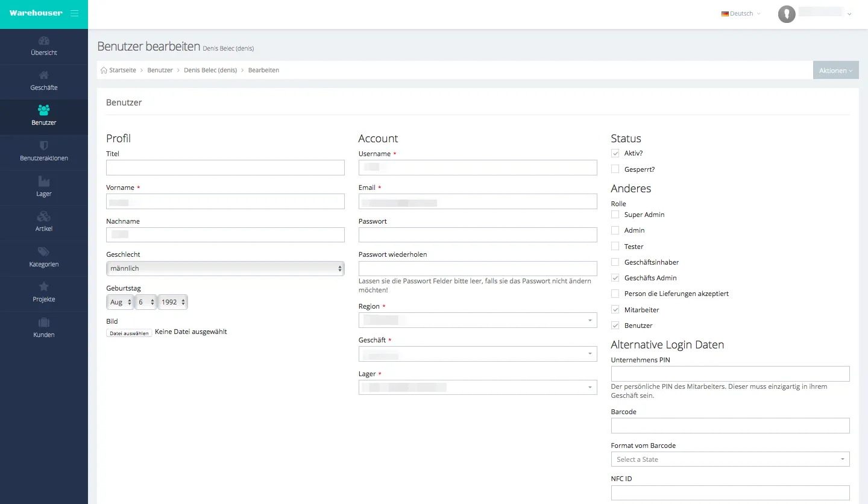The height and width of the screenshot is (504, 868).
Task: Expand the Format vom Barcode dropdown
Action: (730, 459)
